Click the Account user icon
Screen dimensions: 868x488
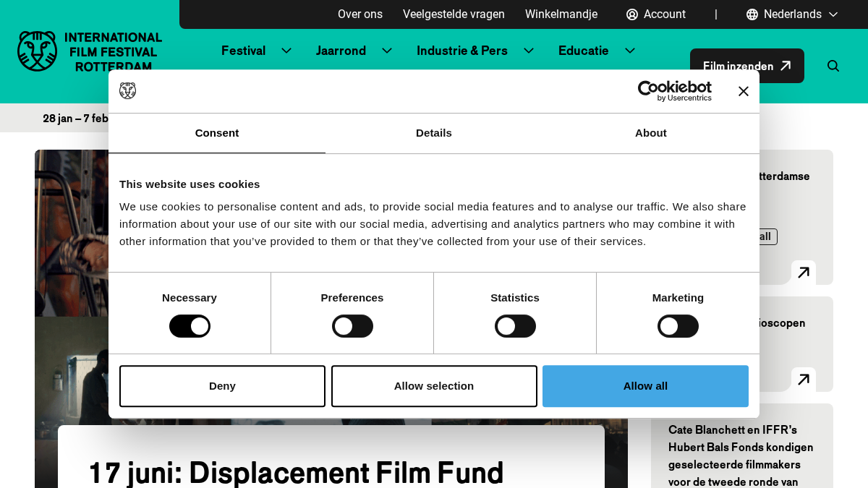point(632,14)
